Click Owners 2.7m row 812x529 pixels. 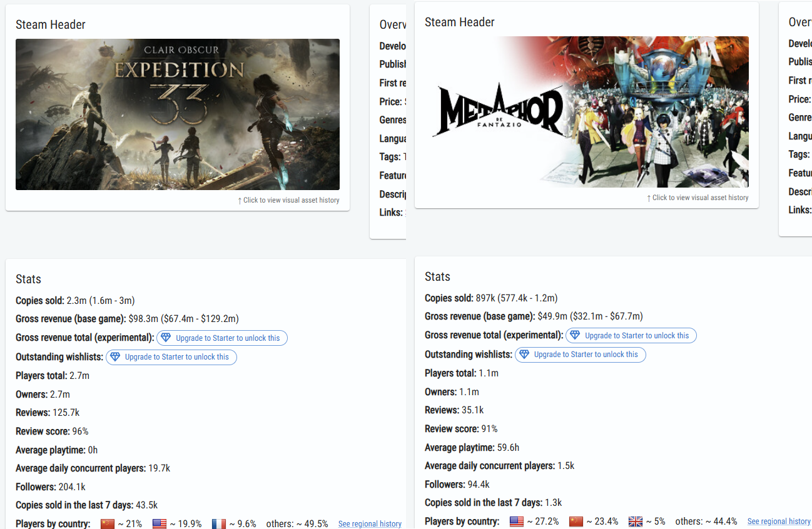(x=43, y=395)
